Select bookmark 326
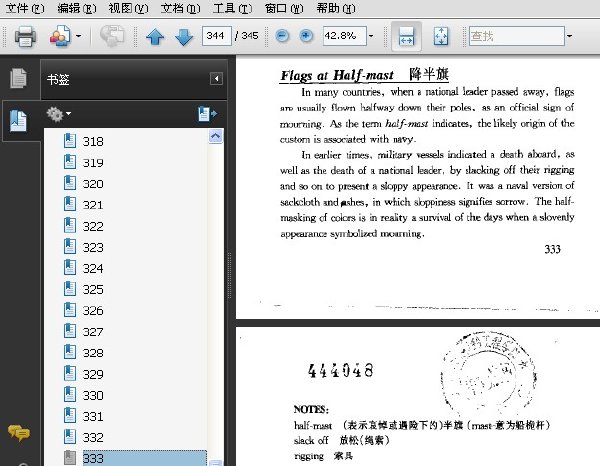 pyautogui.click(x=93, y=311)
